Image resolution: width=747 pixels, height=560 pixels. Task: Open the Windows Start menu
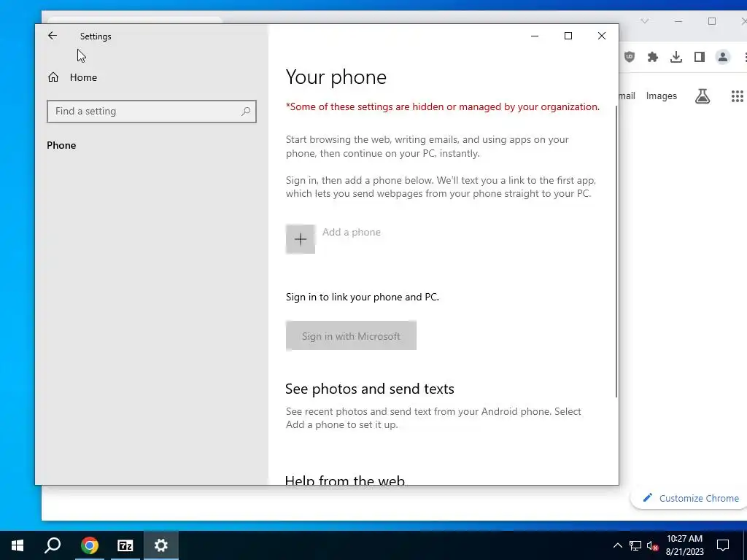pyautogui.click(x=18, y=545)
